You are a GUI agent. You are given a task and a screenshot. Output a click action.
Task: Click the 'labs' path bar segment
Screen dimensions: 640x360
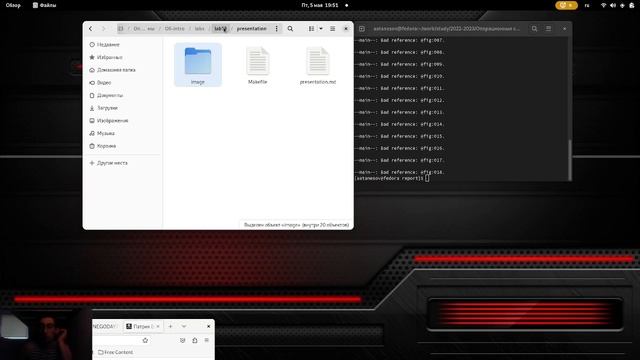click(199, 29)
